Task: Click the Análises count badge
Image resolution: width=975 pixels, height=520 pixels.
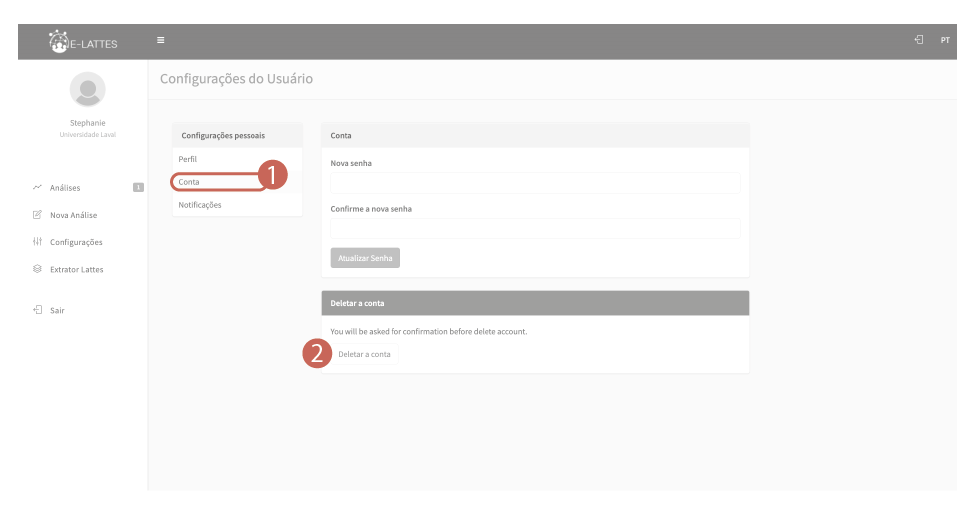Action: [x=137, y=187]
